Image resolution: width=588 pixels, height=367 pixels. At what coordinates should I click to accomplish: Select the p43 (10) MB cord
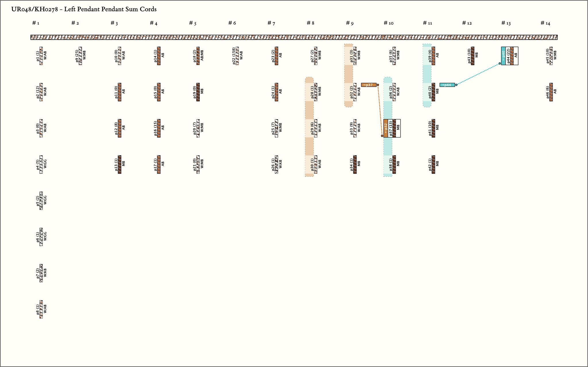[x=473, y=56]
